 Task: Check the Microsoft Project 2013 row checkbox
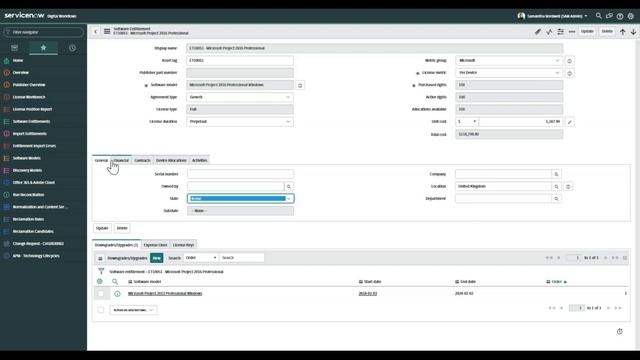coord(100,293)
